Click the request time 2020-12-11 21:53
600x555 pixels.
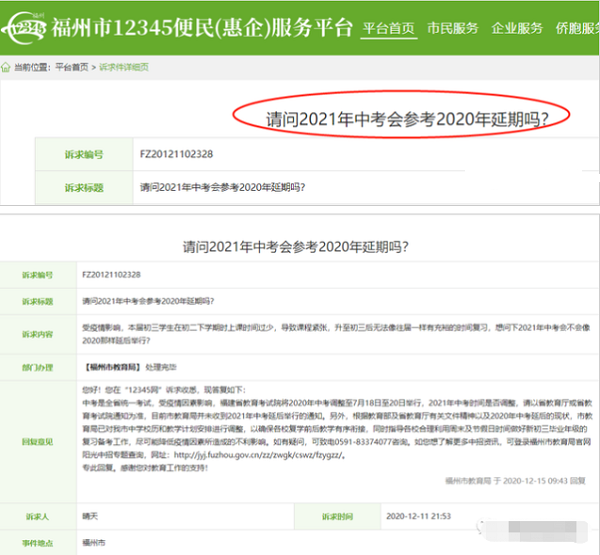tap(415, 517)
